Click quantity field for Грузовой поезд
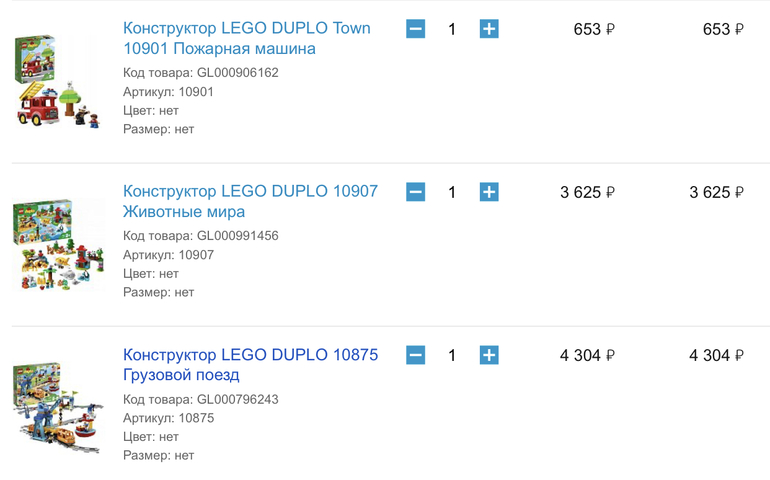 coord(452,355)
